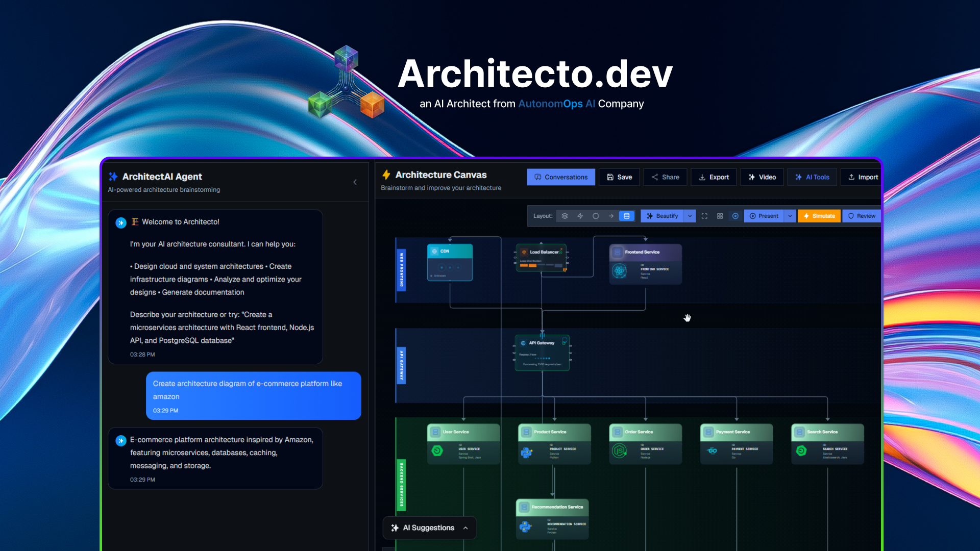Select the stacked-layers layout icon

pos(565,216)
